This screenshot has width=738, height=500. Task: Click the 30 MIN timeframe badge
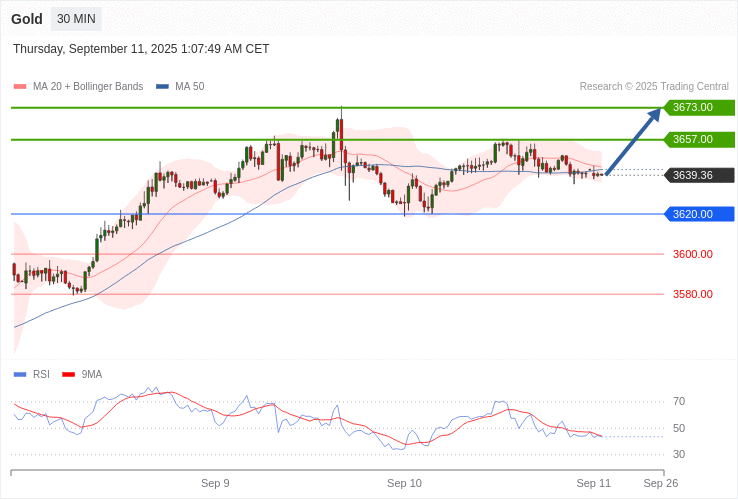[x=76, y=19]
